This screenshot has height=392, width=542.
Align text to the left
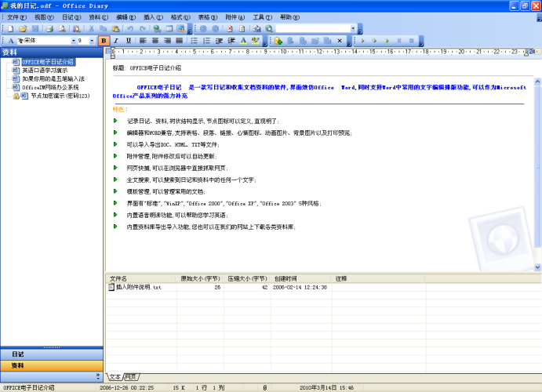coord(143,41)
